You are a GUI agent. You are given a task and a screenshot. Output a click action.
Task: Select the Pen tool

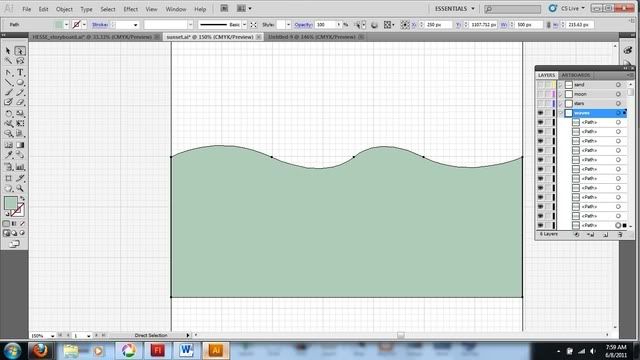8,72
